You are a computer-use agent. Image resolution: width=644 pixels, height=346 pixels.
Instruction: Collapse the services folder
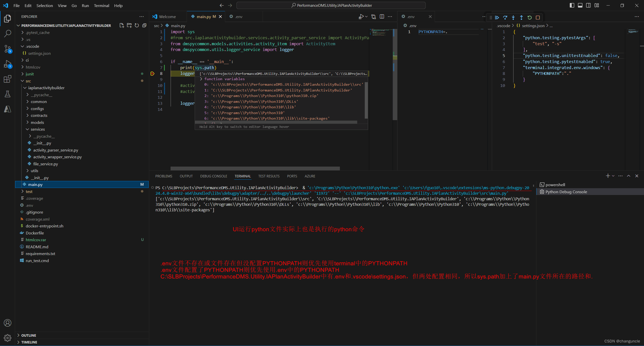(37, 129)
